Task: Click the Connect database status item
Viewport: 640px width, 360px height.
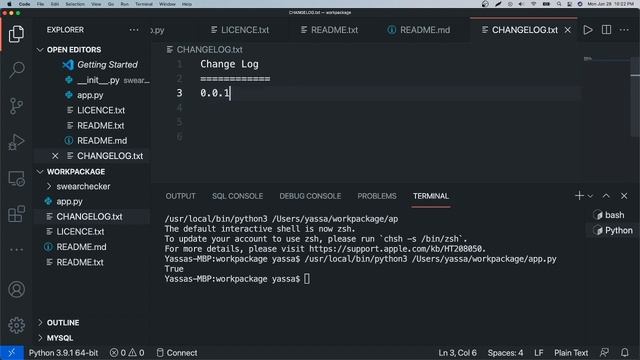Action: [x=177, y=353]
